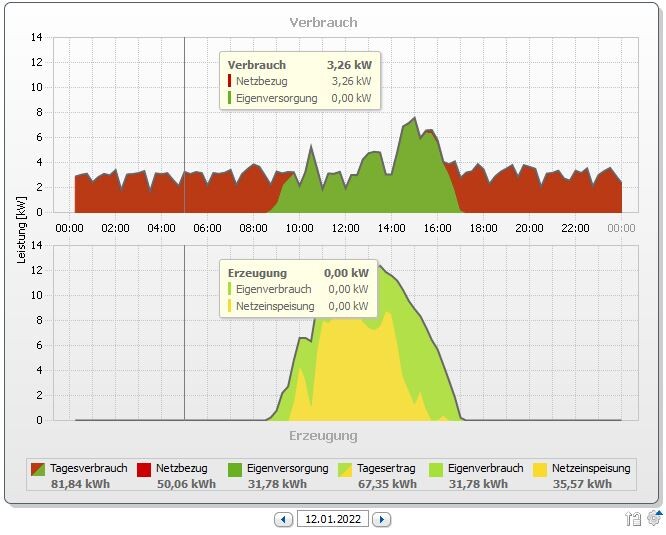Click the Verbrauch chart title
This screenshot has height=535, width=666.
(323, 22)
